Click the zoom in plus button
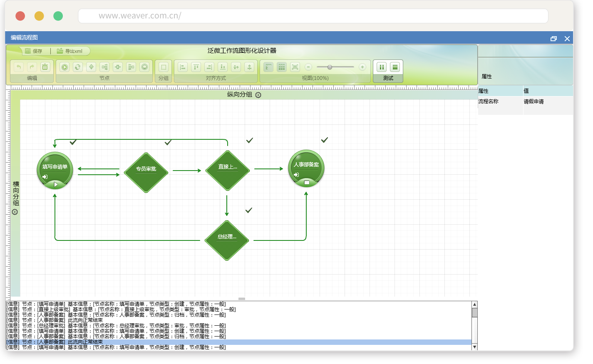Image resolution: width=593 pixels, height=364 pixels. pyautogui.click(x=362, y=67)
